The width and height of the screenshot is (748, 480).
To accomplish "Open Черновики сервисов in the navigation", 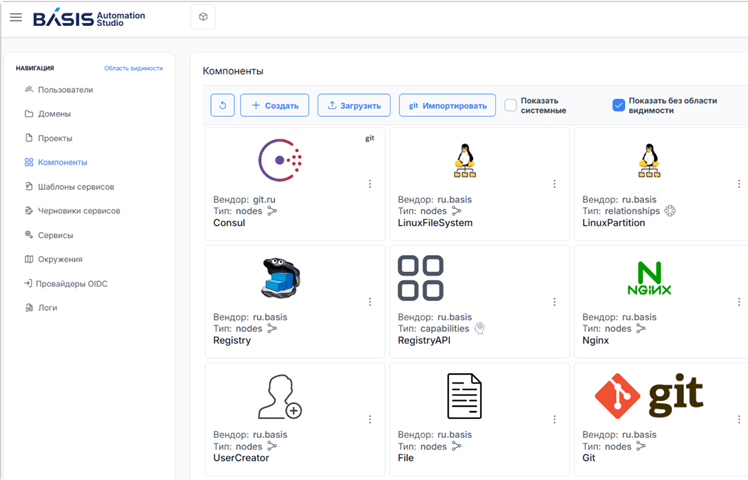I will (x=73, y=210).
